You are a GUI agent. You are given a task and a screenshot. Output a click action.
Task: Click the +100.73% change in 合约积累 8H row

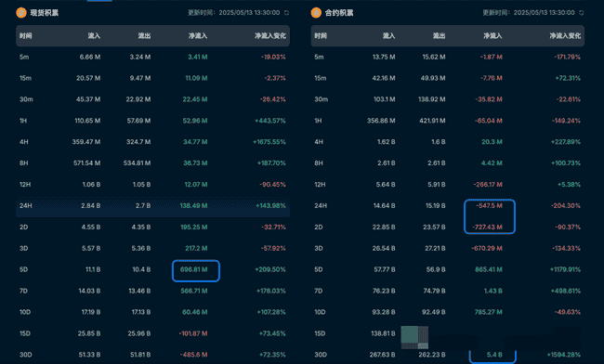(x=566, y=163)
